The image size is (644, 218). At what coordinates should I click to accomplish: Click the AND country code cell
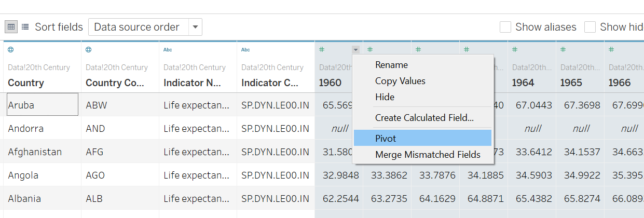point(120,128)
